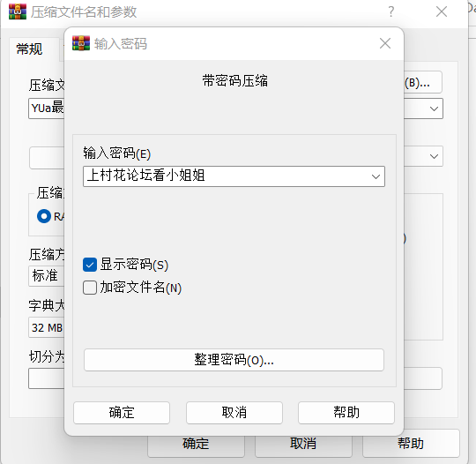
Task: Click the main window 确定 button
Action: [x=196, y=444]
